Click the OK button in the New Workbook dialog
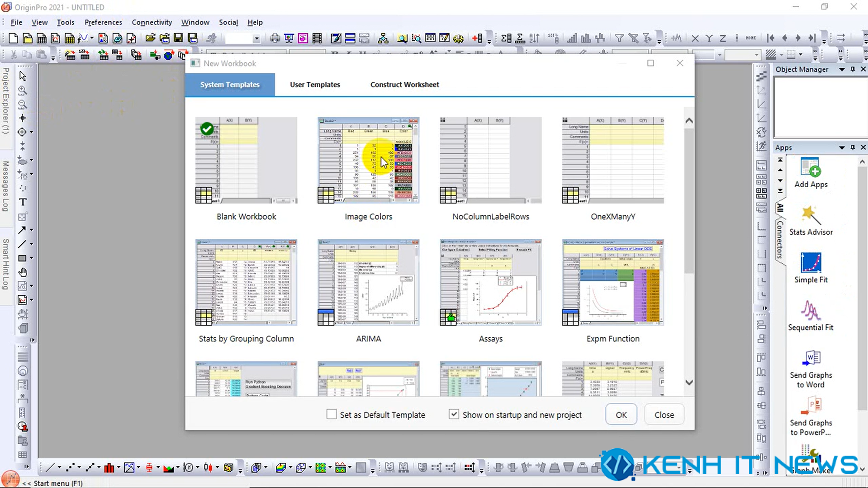The width and height of the screenshot is (868, 488). coord(621,415)
